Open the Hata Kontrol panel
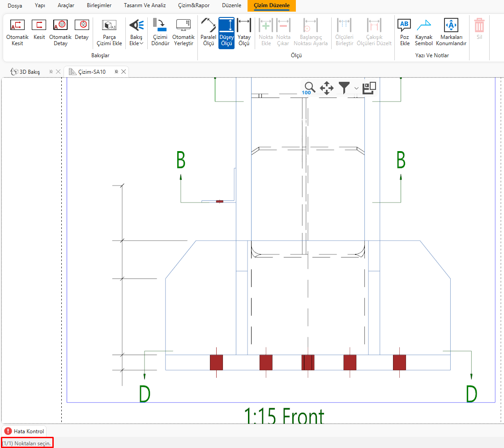The width and height of the screenshot is (504, 448). point(25,431)
